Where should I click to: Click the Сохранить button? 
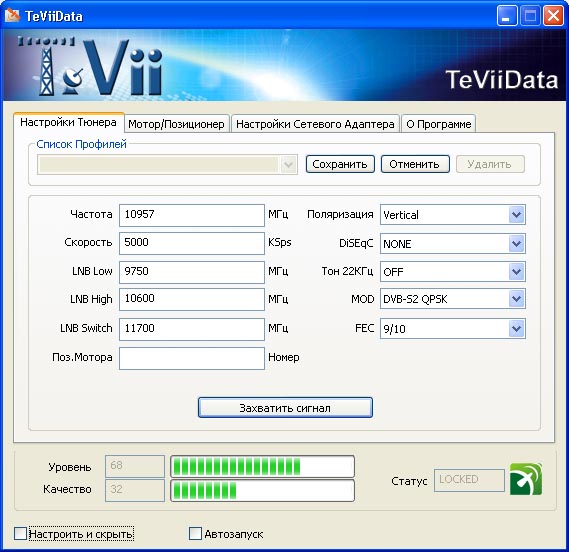[340, 164]
